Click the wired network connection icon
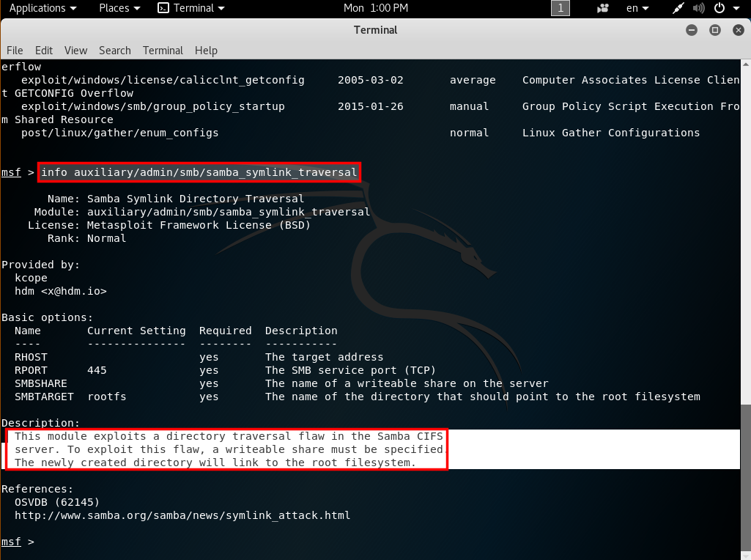Screen dimensions: 751x560 click(679, 8)
